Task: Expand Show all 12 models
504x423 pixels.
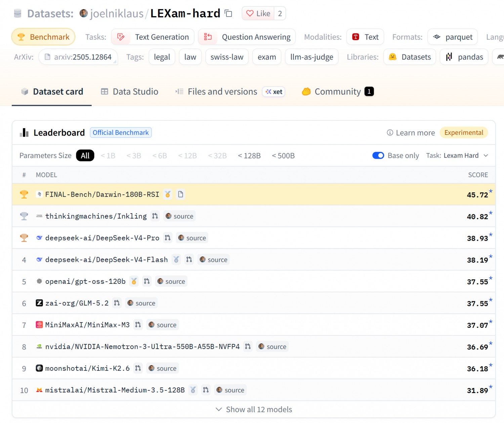Action: tap(254, 409)
